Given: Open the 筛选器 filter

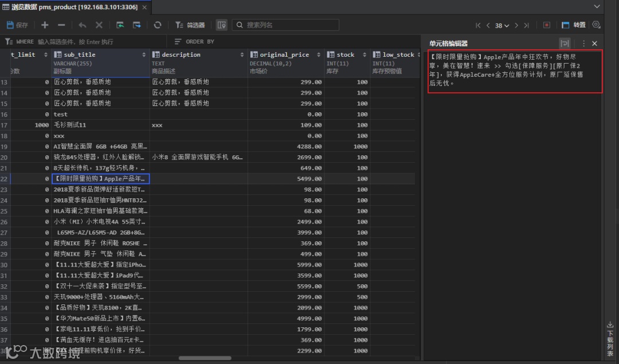Looking at the screenshot, I should [x=190, y=25].
